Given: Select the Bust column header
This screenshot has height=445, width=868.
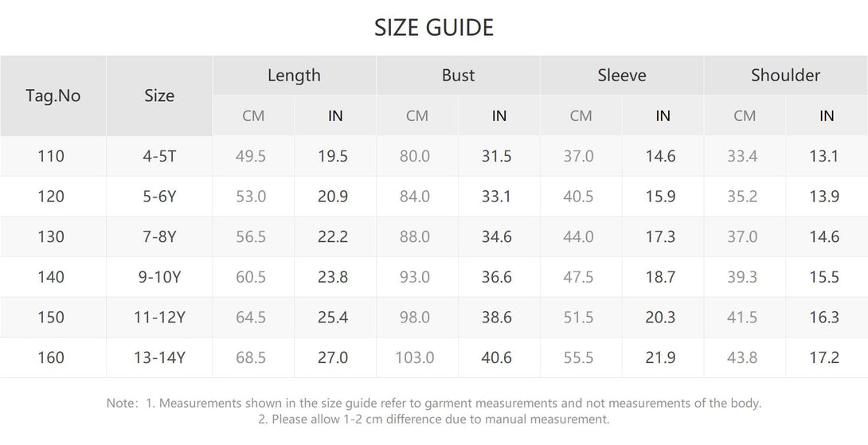Looking at the screenshot, I should (458, 76).
